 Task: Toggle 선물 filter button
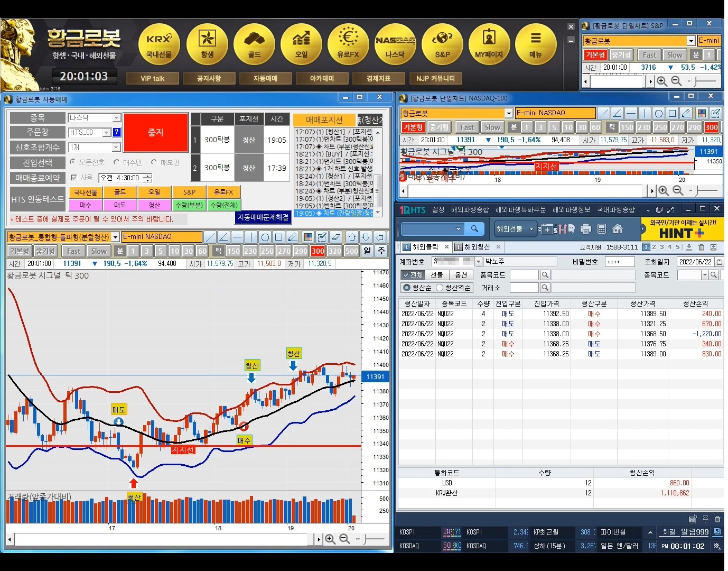(x=436, y=275)
